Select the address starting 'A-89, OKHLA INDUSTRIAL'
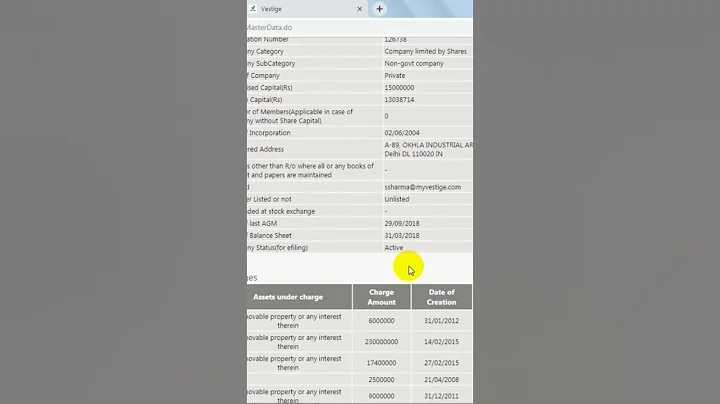This screenshot has height=404, width=720. tap(428, 145)
